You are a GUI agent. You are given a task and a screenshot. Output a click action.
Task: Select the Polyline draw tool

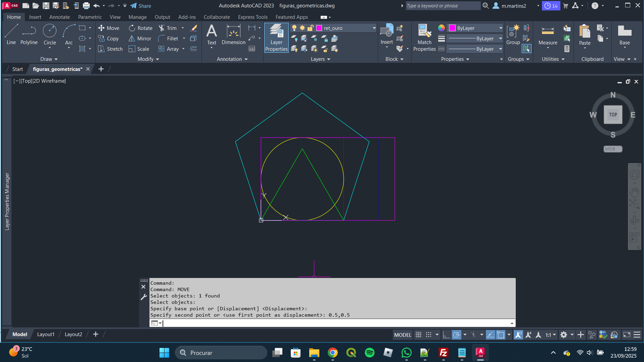point(29,34)
